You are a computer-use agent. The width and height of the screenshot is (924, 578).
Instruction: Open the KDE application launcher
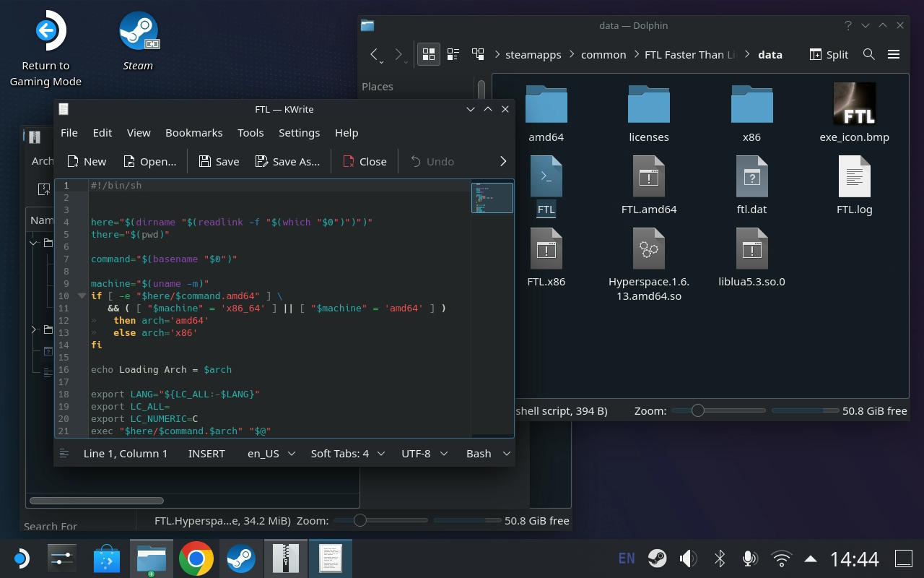21,558
